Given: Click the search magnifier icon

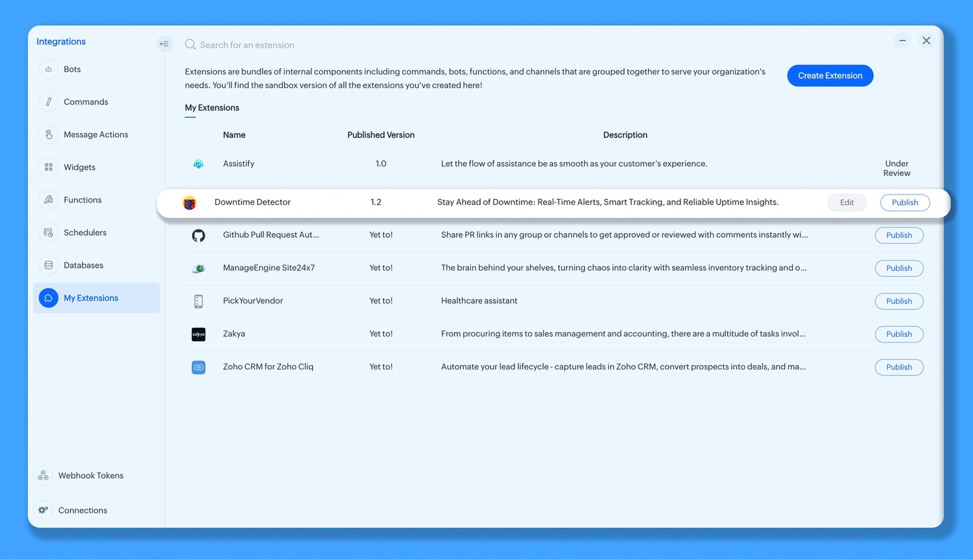Looking at the screenshot, I should 190,45.
